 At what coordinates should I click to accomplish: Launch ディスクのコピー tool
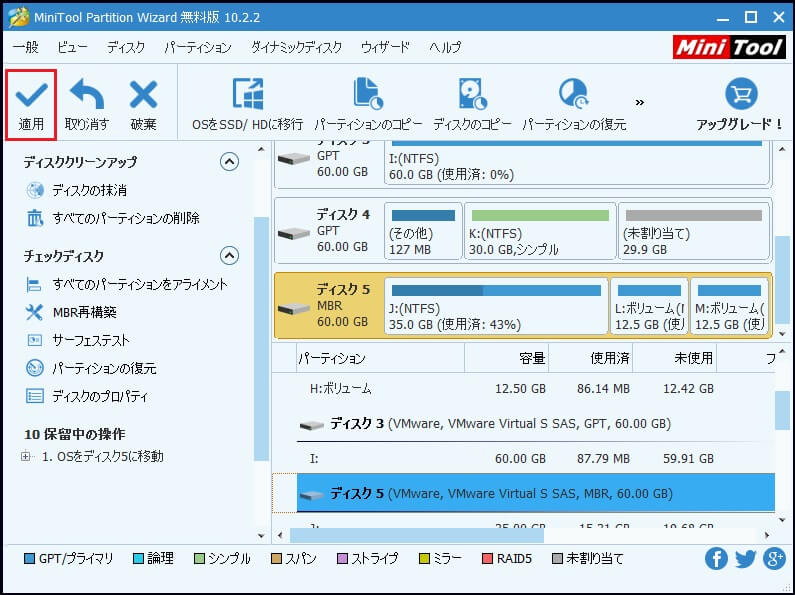click(x=473, y=104)
